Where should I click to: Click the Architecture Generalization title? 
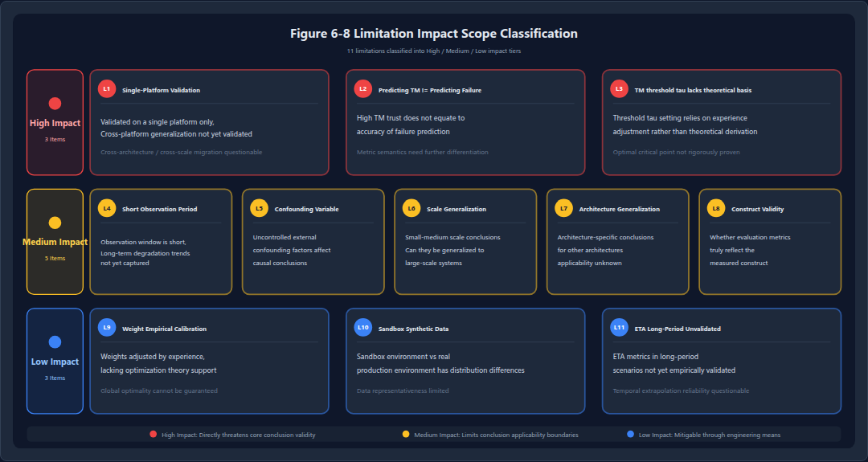pyautogui.click(x=620, y=209)
